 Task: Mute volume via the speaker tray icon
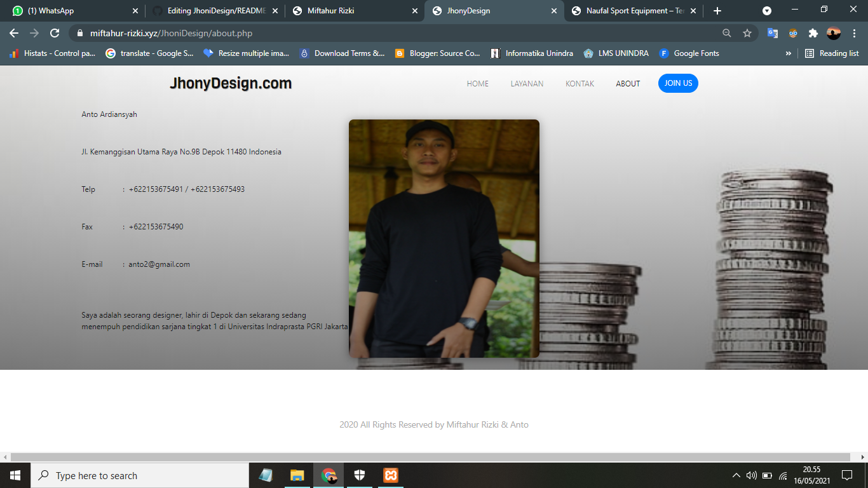click(752, 475)
